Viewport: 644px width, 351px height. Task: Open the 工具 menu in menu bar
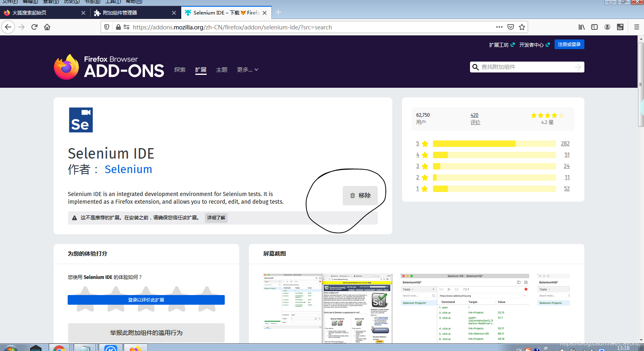click(x=113, y=2)
